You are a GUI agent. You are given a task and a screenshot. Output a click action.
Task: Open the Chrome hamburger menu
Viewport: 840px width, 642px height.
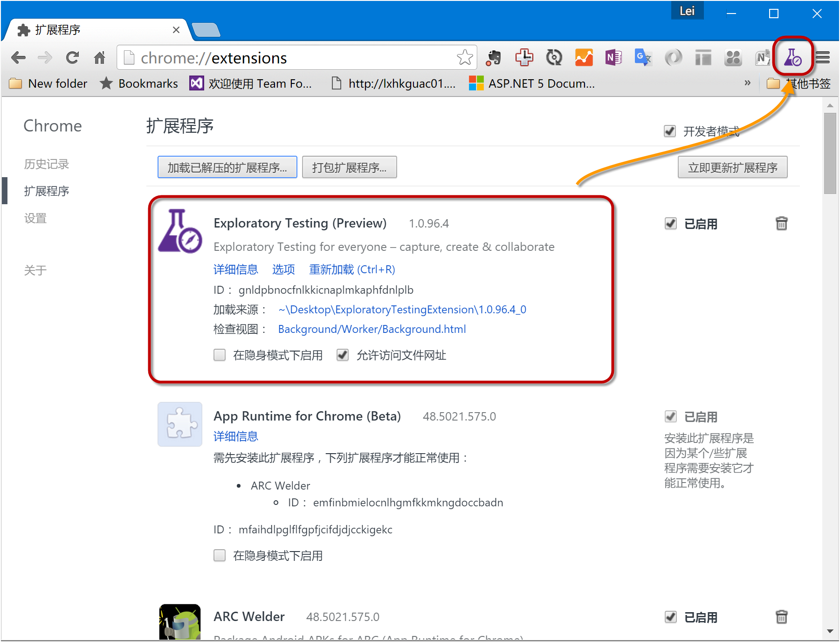coord(823,58)
